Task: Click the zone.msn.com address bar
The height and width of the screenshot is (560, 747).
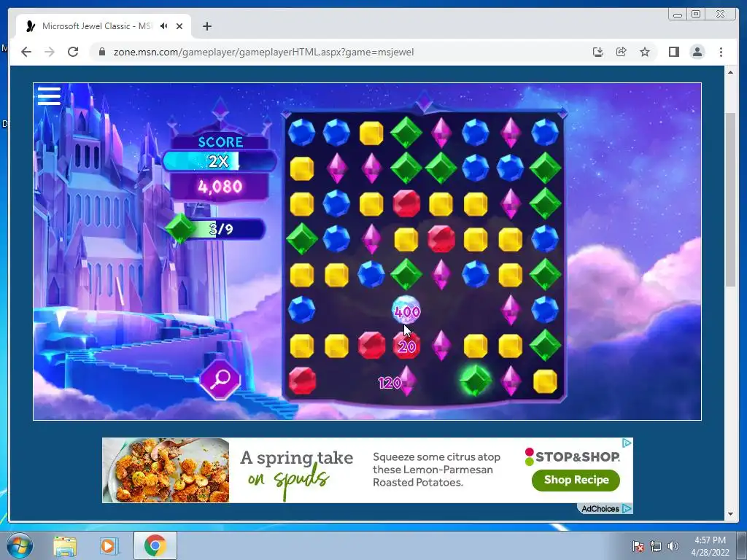Action: (x=263, y=52)
